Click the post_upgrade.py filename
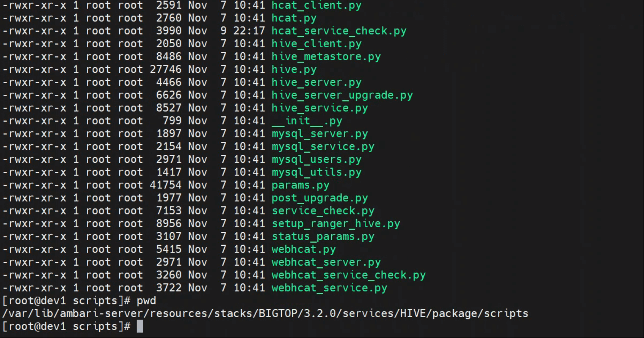Screen dimensions: 644x338 click(320, 198)
